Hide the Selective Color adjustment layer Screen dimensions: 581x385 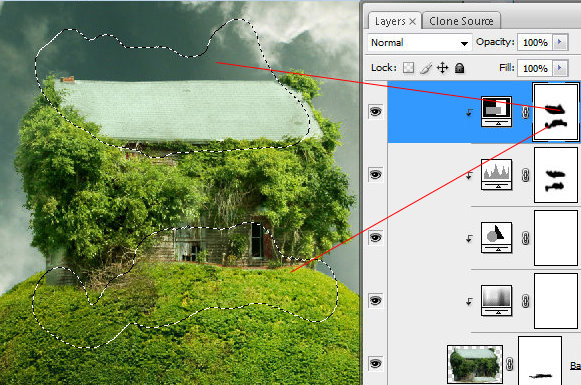(375, 237)
